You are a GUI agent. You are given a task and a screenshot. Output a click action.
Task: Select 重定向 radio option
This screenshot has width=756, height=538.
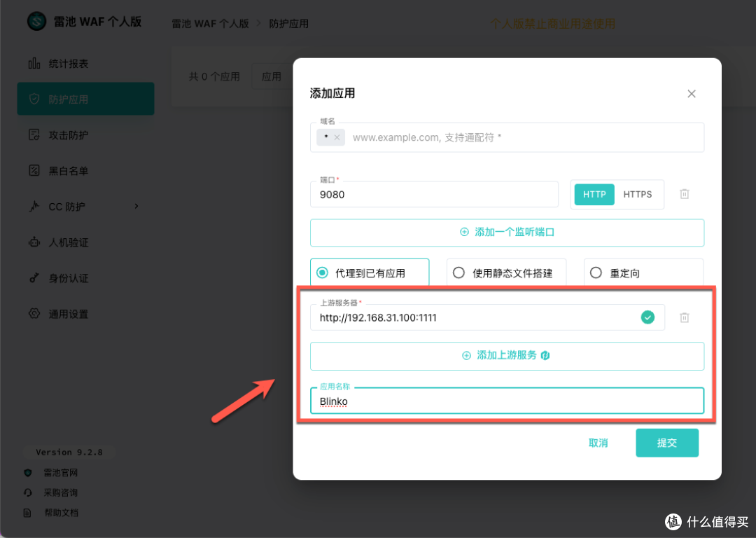coord(643,273)
